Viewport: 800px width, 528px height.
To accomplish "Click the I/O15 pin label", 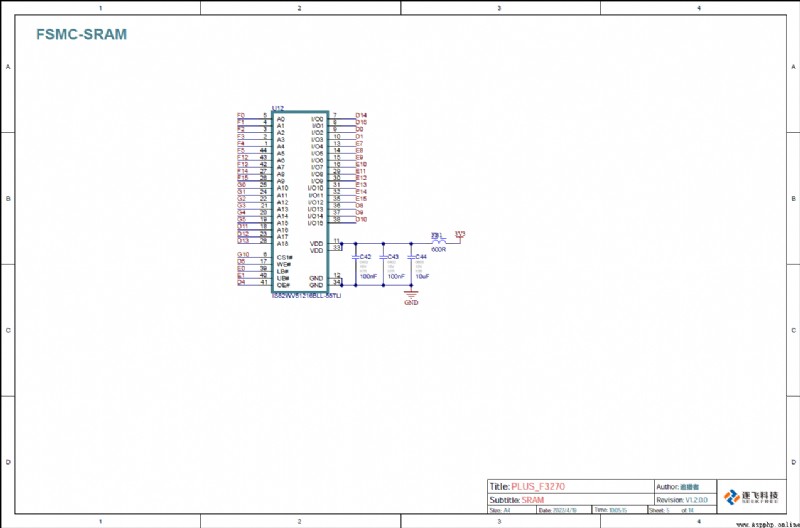I will point(315,223).
